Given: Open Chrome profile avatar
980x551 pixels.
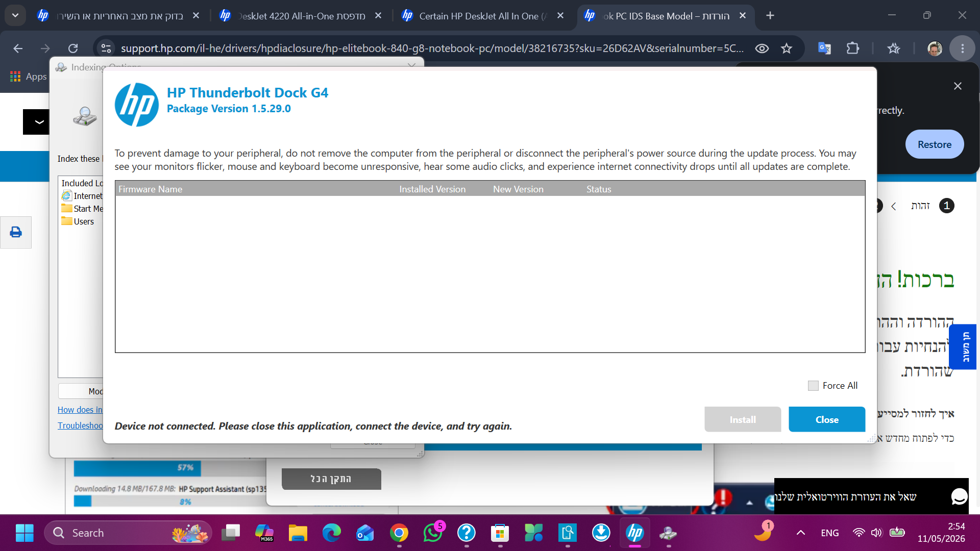Looking at the screenshot, I should pyautogui.click(x=935, y=48).
